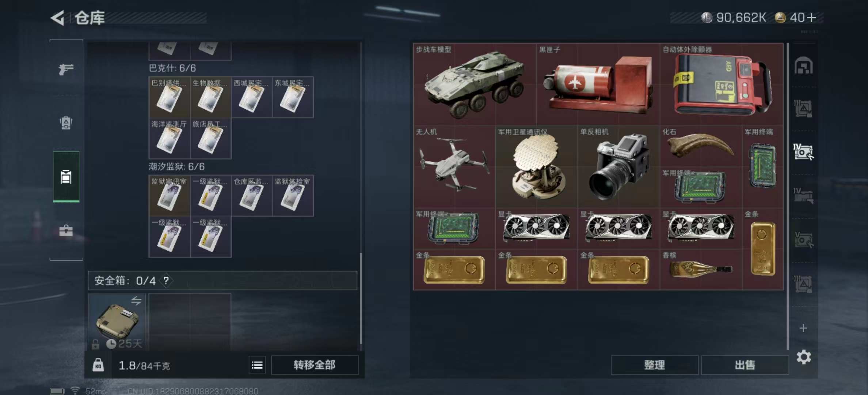This screenshot has width=868, height=395.
Task: Click the help question mark next to 安全箱
Action: click(x=166, y=281)
